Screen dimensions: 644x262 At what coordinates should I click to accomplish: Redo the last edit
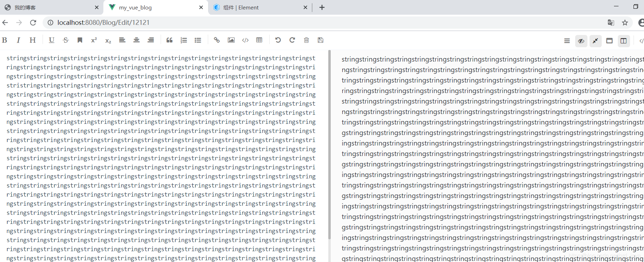[292, 40]
